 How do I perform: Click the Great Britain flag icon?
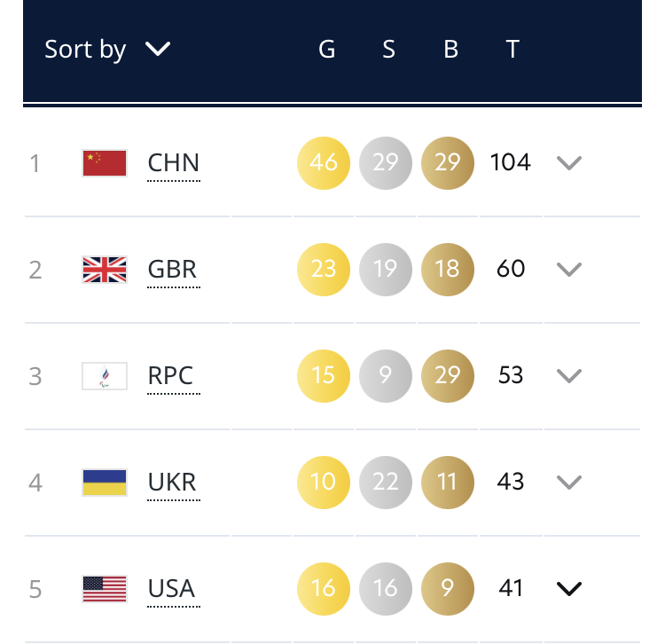[105, 270]
